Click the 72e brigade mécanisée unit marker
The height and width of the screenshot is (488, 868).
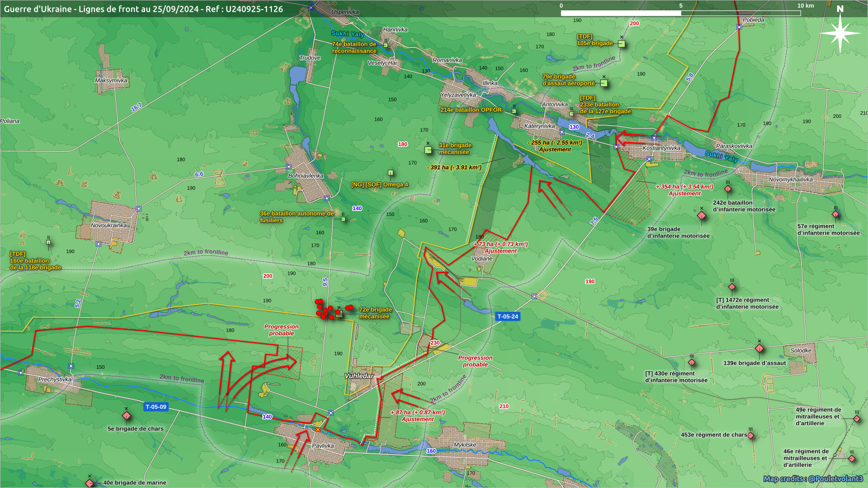click(339, 314)
